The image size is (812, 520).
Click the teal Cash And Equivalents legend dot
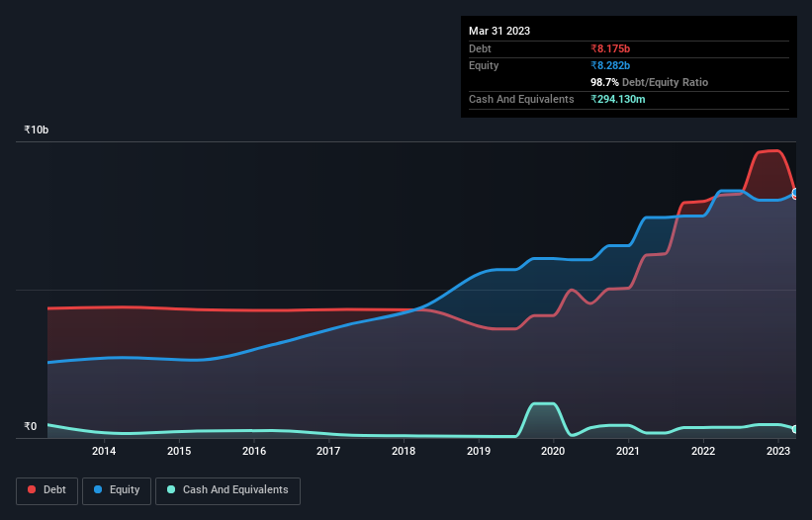pyautogui.click(x=171, y=489)
